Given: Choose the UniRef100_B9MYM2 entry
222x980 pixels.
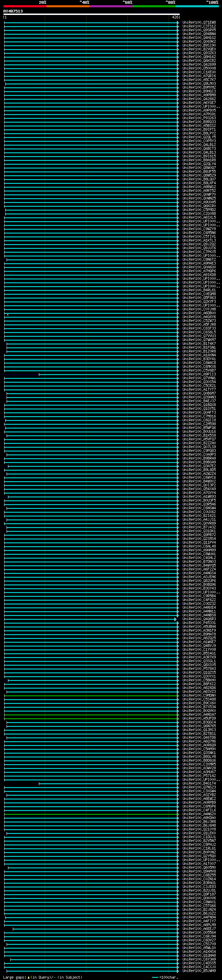Looking at the screenshot, I should coord(199,88).
